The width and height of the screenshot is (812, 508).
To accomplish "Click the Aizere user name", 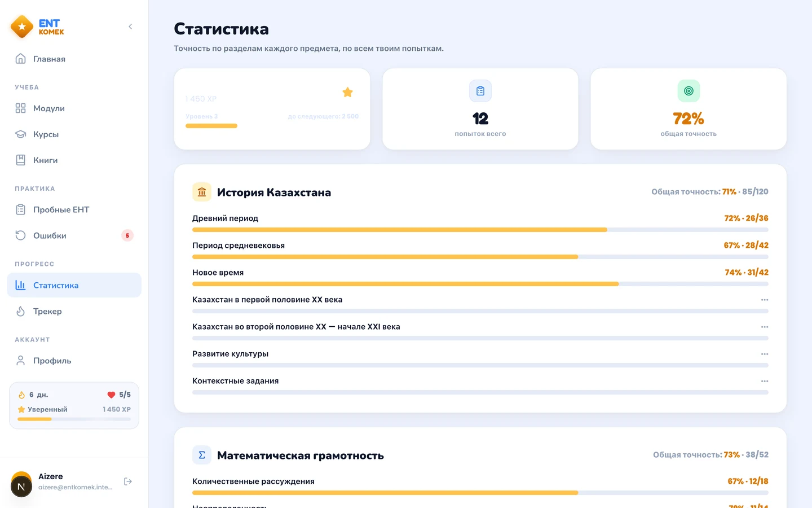I will [x=51, y=476].
